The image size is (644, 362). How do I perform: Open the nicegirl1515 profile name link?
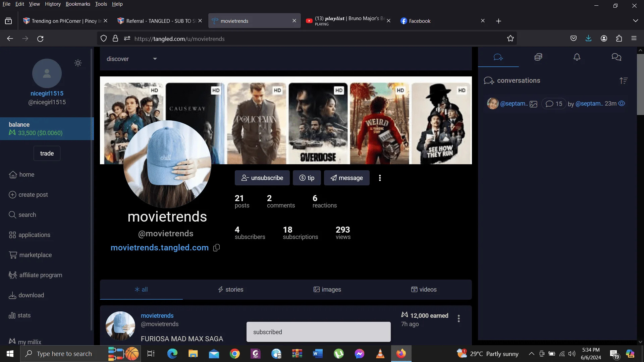47,94
